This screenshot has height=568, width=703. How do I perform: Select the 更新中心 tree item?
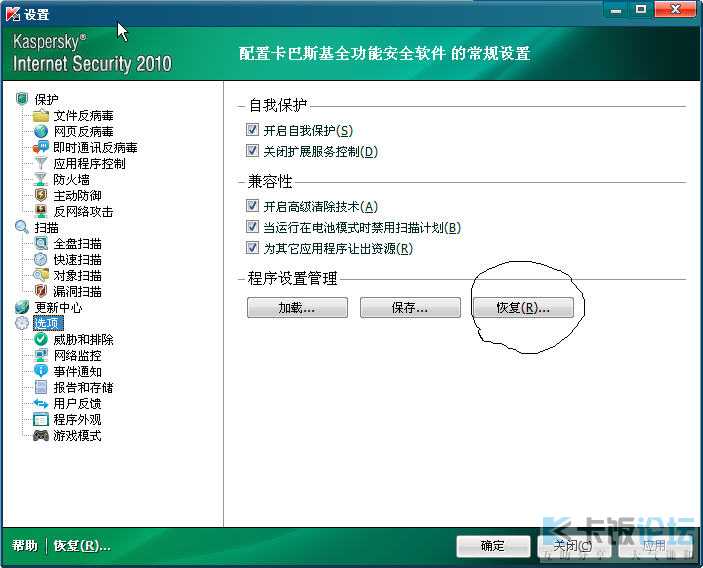point(58,308)
